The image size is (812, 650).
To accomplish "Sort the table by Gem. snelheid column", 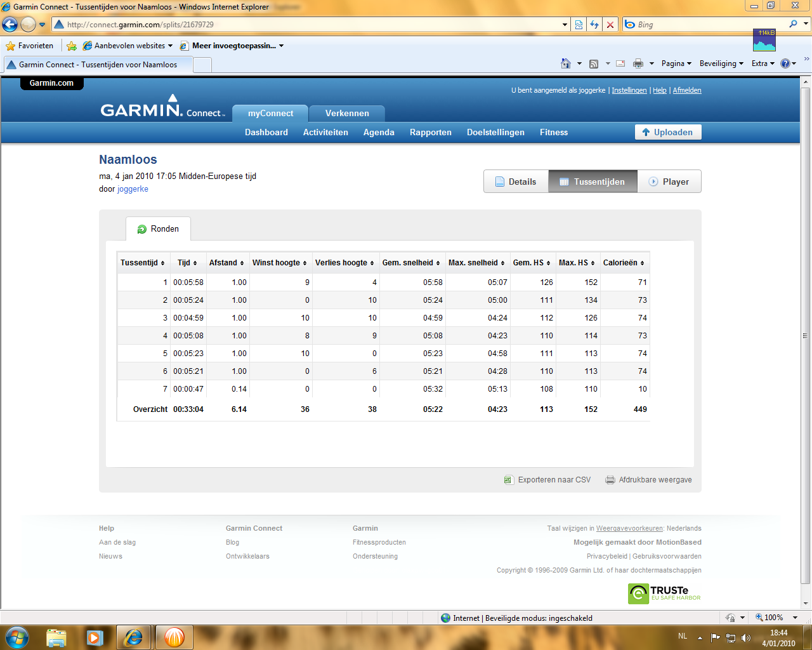I will click(411, 263).
